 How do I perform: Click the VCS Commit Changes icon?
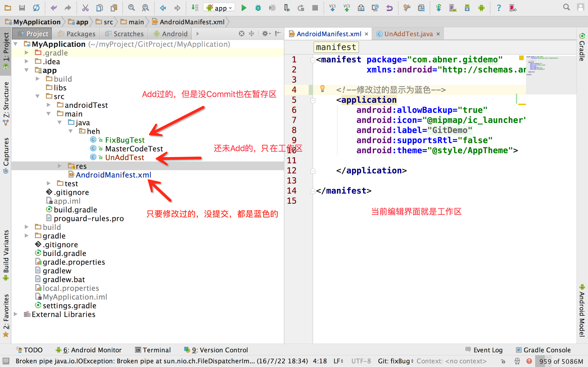point(347,8)
